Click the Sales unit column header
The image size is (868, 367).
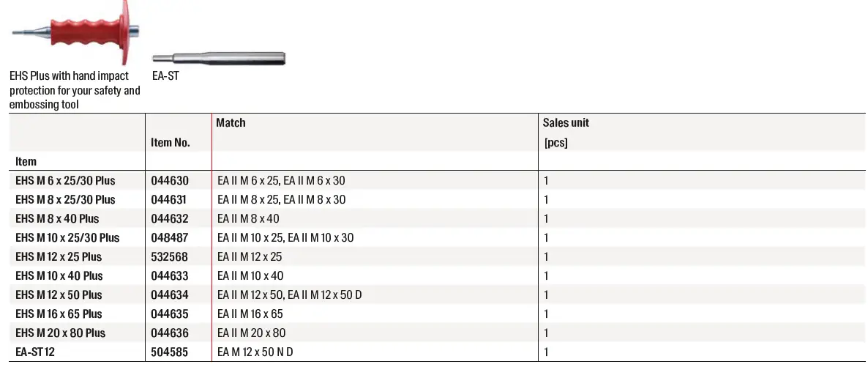pos(565,123)
